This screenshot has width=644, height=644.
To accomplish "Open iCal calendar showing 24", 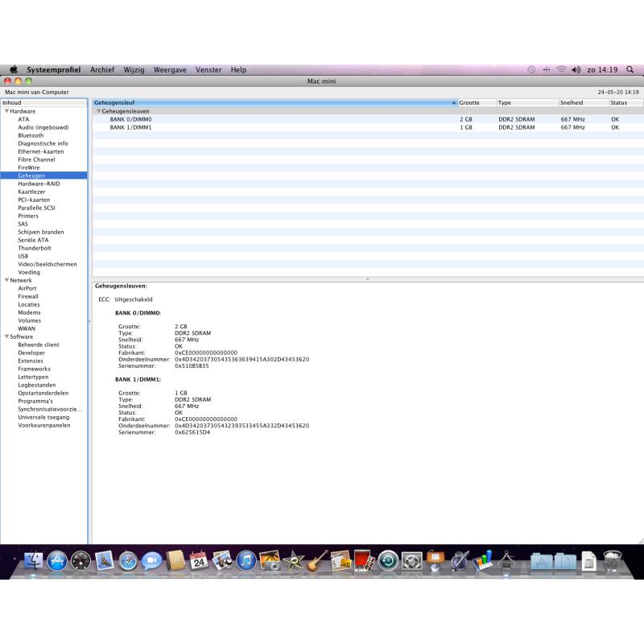I will click(x=199, y=561).
